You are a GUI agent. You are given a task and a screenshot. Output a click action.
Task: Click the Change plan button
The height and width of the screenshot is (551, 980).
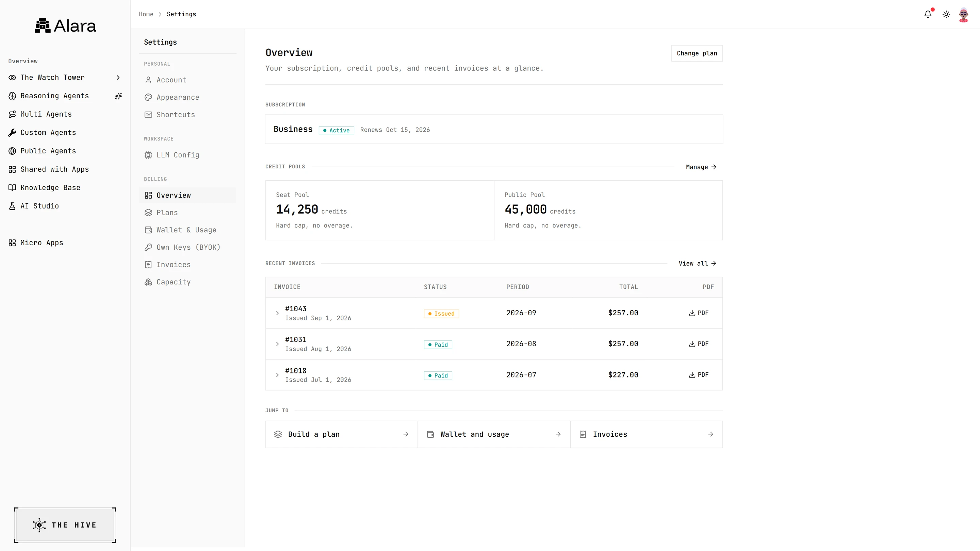pos(697,53)
